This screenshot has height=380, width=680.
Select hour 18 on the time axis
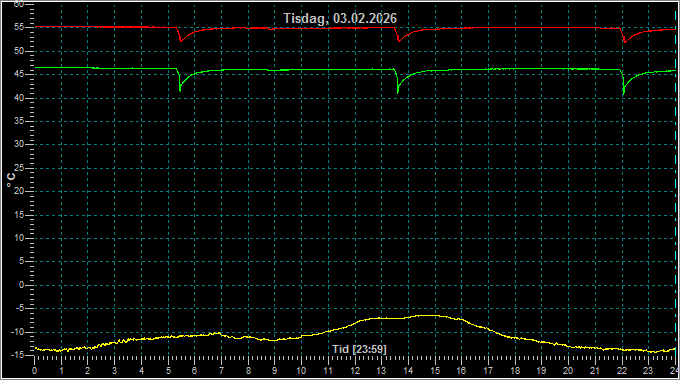(515, 371)
